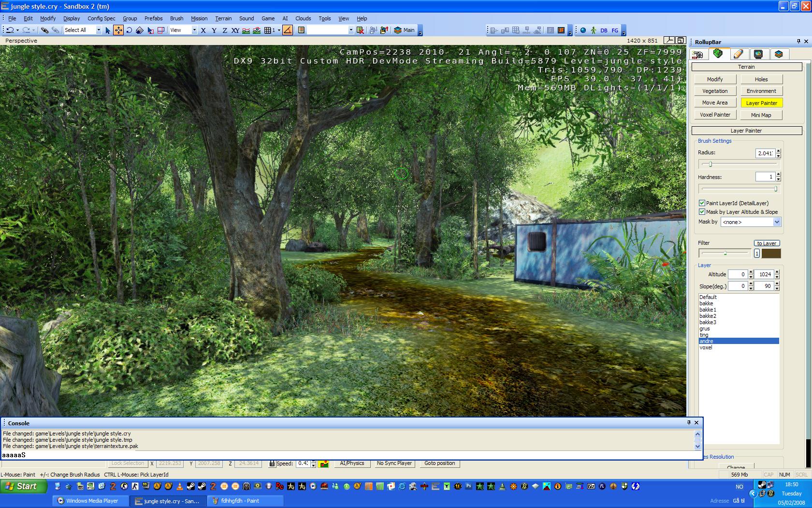Screen dimensions: 812x508
Task: Activate the Rotate tool icon
Action: pos(129,30)
